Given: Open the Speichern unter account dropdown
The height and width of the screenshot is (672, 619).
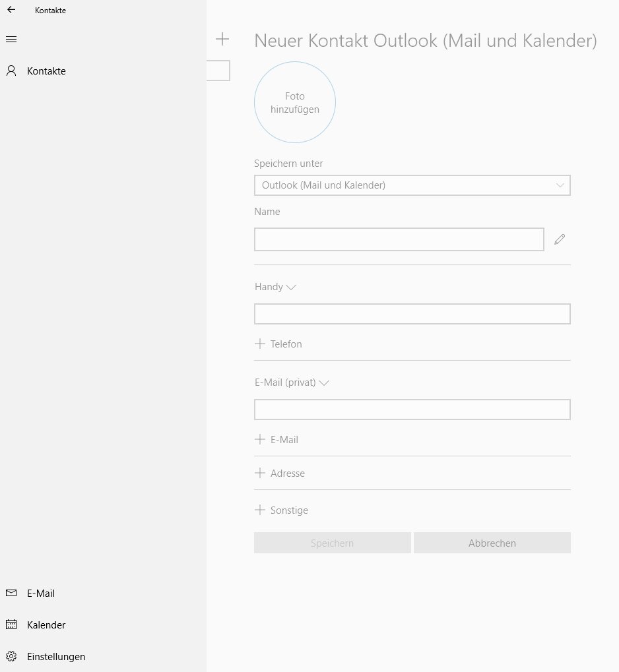Looking at the screenshot, I should pos(412,185).
